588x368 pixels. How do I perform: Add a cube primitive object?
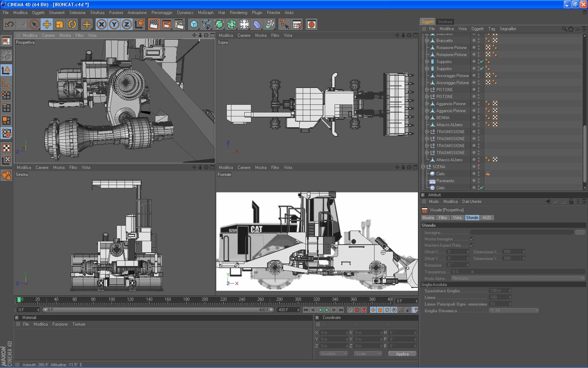[194, 24]
